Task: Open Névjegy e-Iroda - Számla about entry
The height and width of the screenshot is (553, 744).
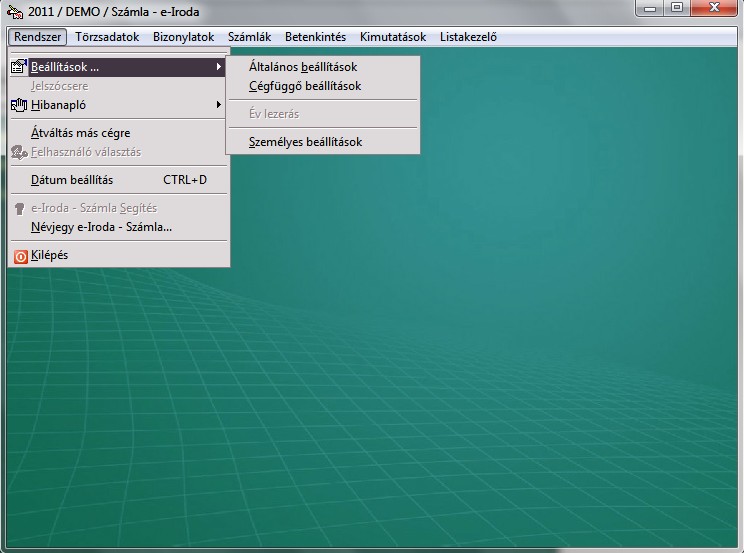Action: click(101, 227)
